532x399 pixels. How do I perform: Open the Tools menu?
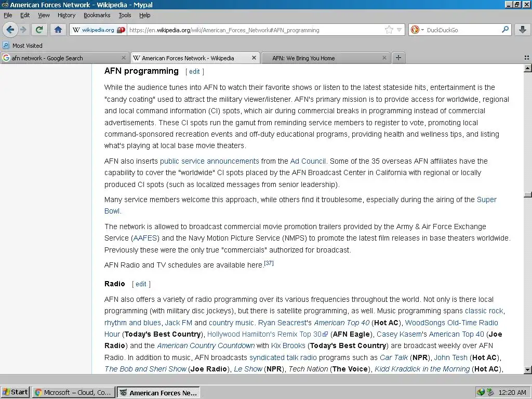pyautogui.click(x=125, y=15)
